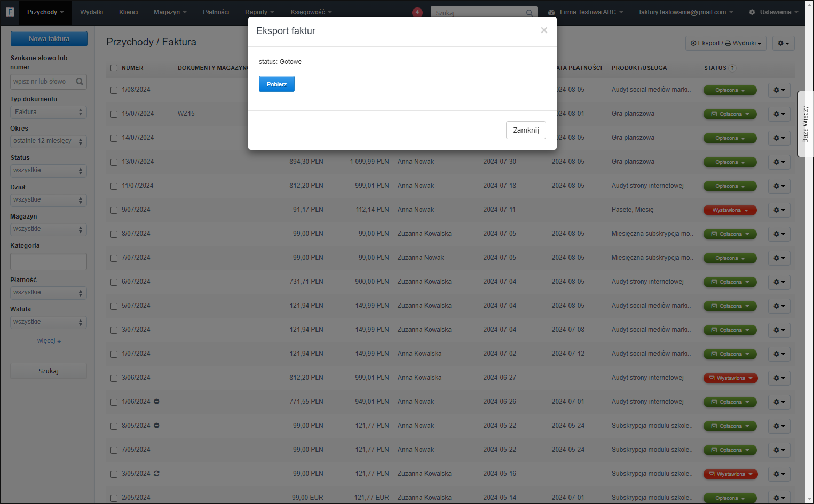Click the Kategoria input field

coord(49,261)
